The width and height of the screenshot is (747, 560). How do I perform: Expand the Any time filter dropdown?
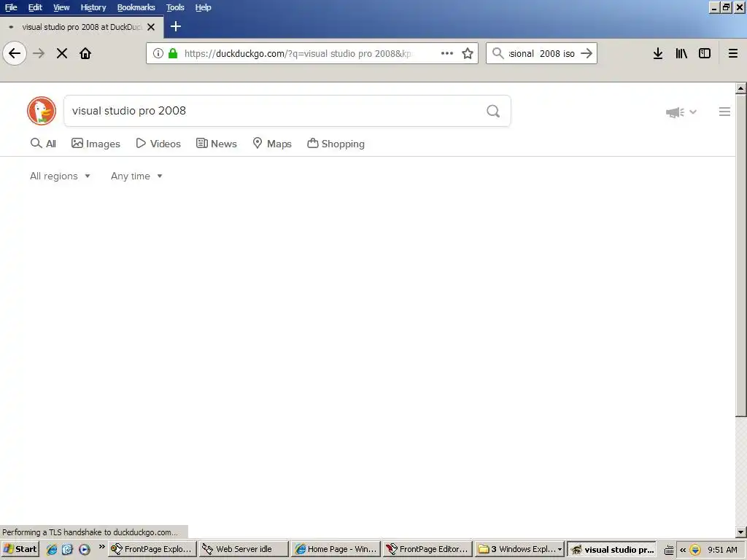[x=136, y=176]
